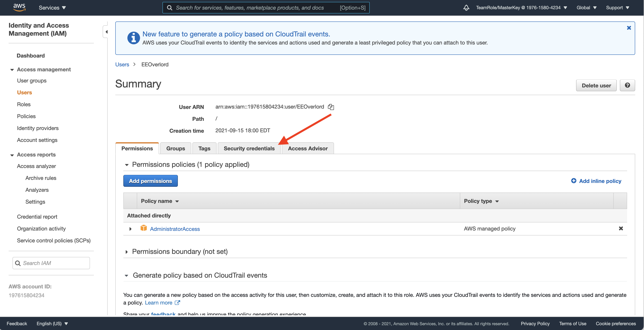Viewport: 644px width, 330px height.
Task: Open Identity providers in the sidebar
Action: 38,128
